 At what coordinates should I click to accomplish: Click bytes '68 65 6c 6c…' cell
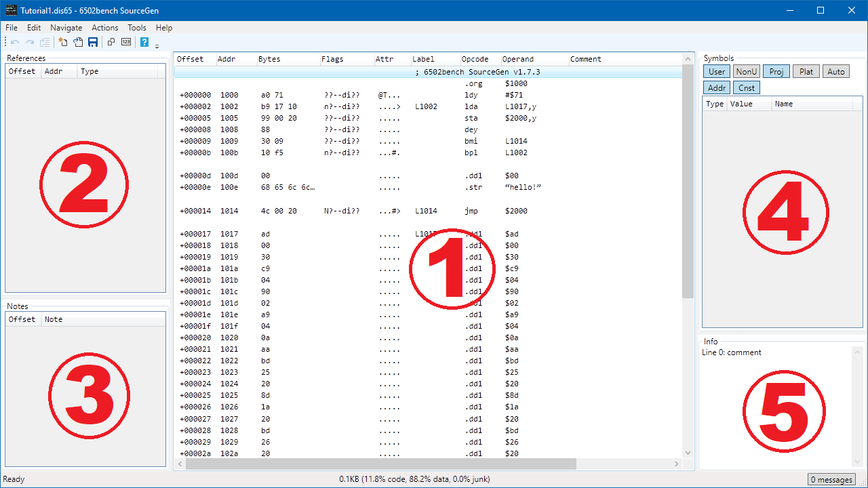click(288, 187)
